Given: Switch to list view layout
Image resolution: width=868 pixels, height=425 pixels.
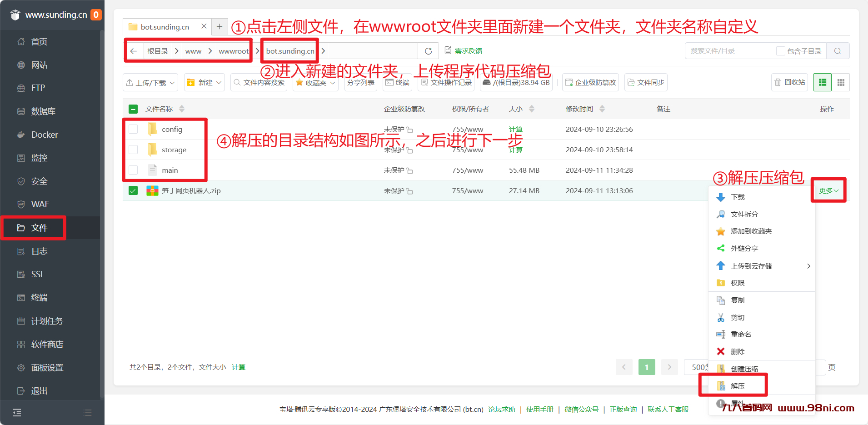Looking at the screenshot, I should tap(823, 82).
